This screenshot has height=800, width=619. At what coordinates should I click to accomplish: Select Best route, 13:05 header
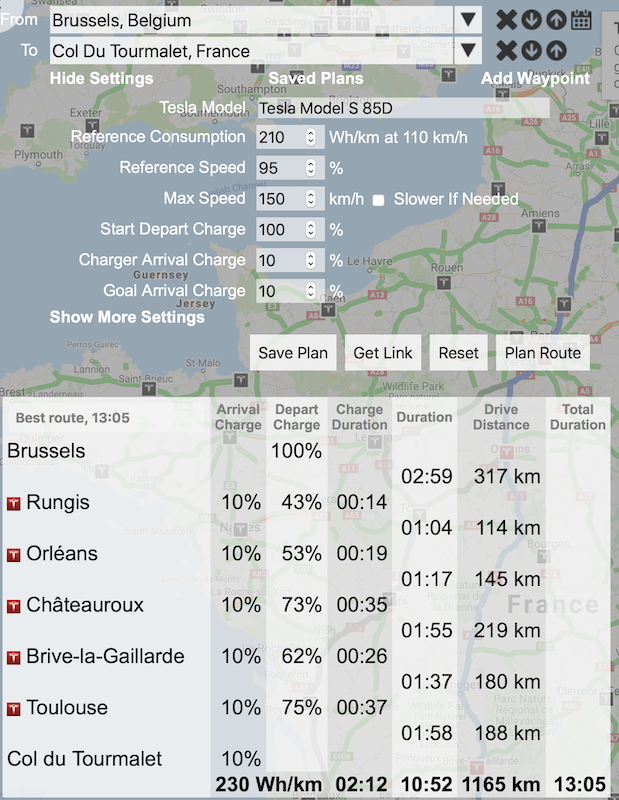coord(72,418)
